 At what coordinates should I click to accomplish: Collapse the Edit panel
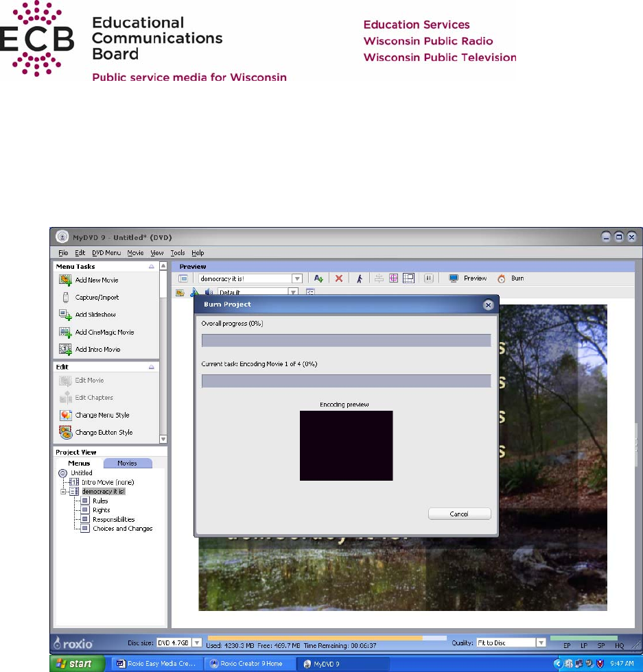[152, 367]
